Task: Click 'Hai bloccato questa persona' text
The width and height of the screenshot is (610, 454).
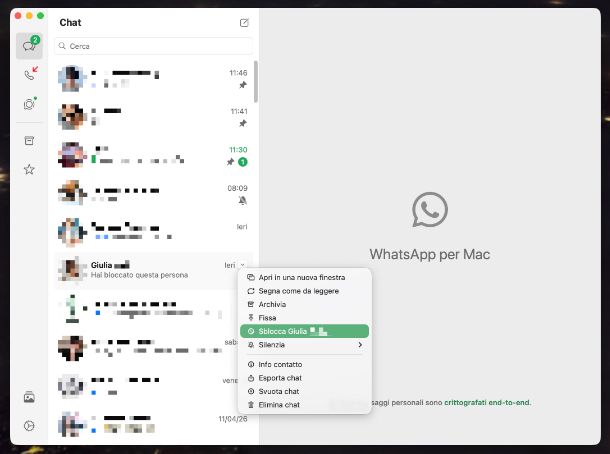Action: pos(139,275)
